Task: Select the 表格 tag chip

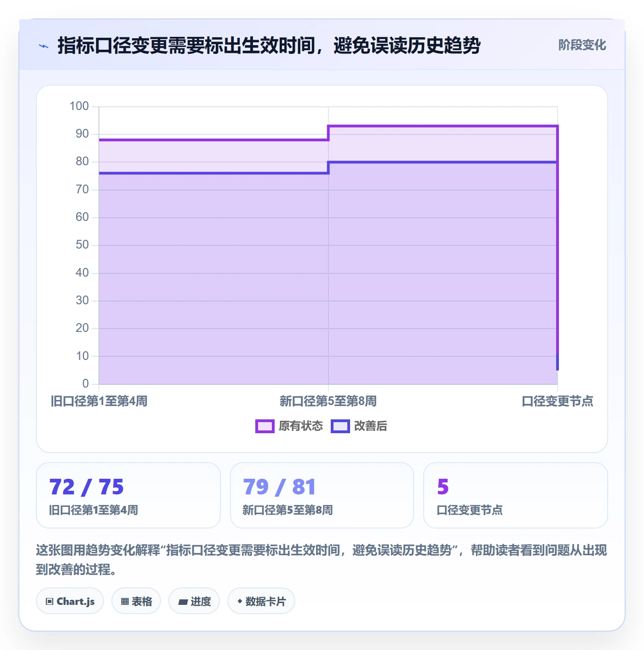Action: (136, 601)
